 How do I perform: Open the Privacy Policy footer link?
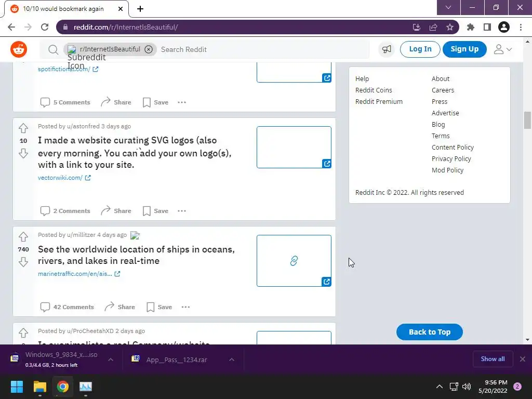coord(451,159)
